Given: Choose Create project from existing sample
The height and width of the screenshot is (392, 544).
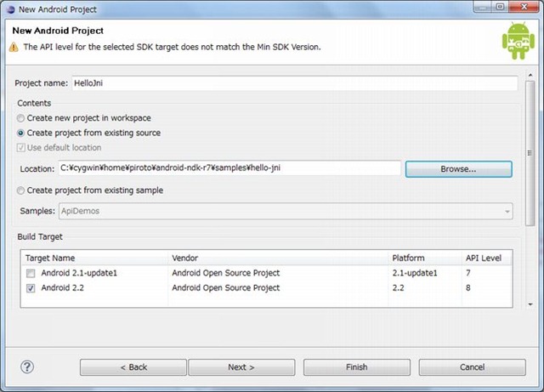Looking at the screenshot, I should tap(22, 190).
